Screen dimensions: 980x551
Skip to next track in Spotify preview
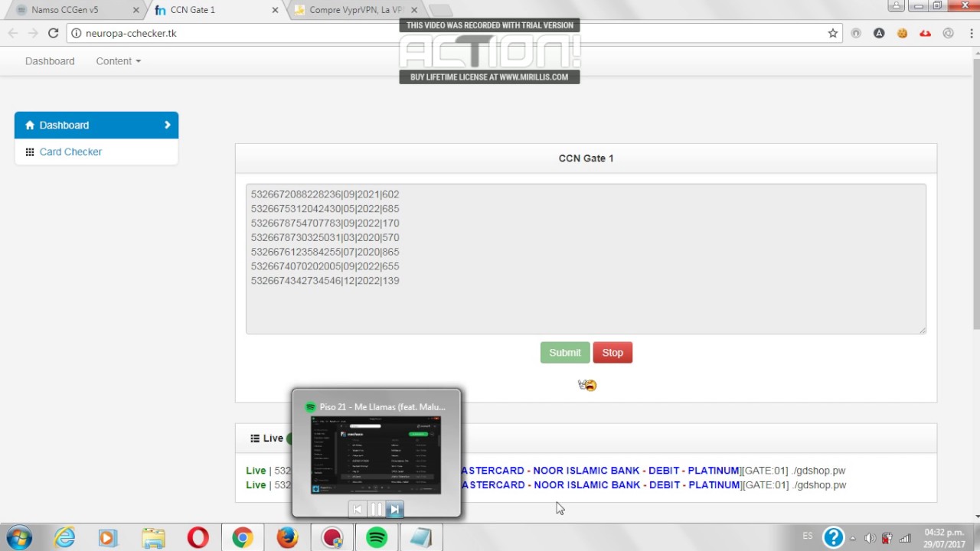(x=394, y=509)
